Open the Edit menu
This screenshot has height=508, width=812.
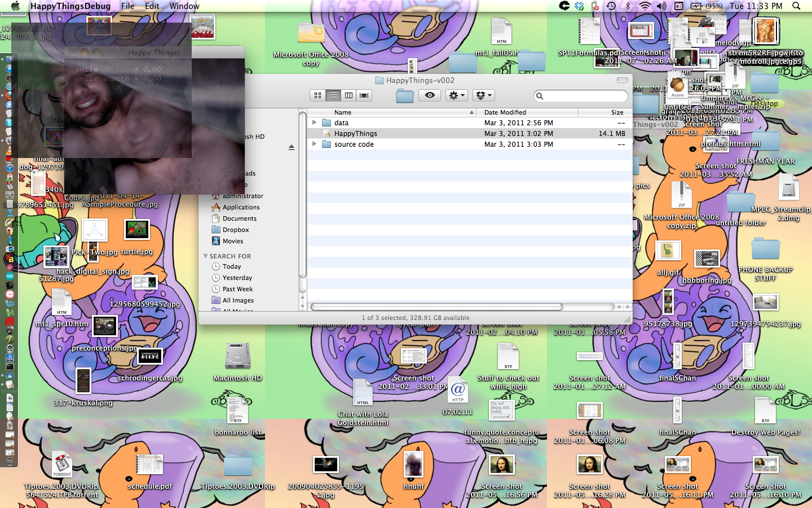pyautogui.click(x=152, y=6)
